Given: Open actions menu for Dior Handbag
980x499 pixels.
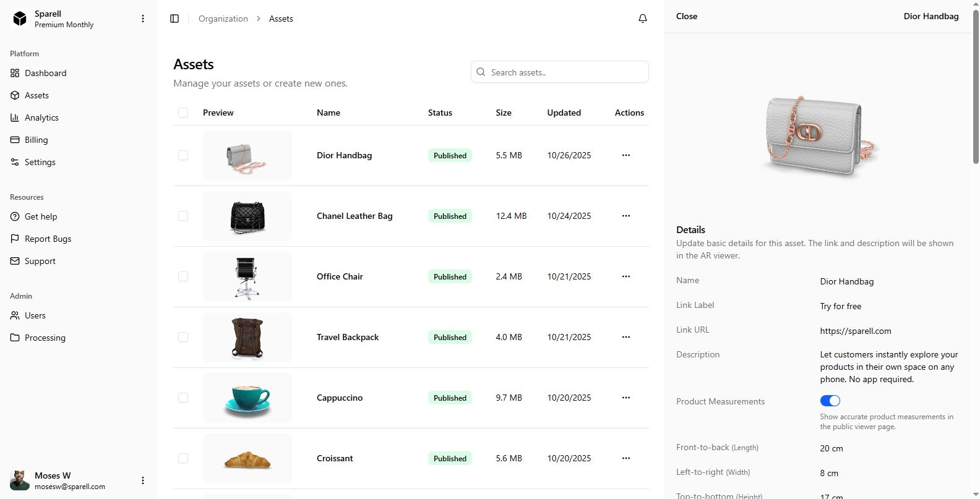Looking at the screenshot, I should pos(626,155).
